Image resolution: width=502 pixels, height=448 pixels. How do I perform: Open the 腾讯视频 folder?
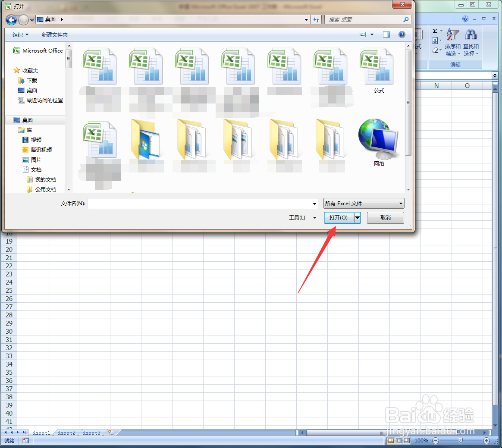[x=37, y=150]
